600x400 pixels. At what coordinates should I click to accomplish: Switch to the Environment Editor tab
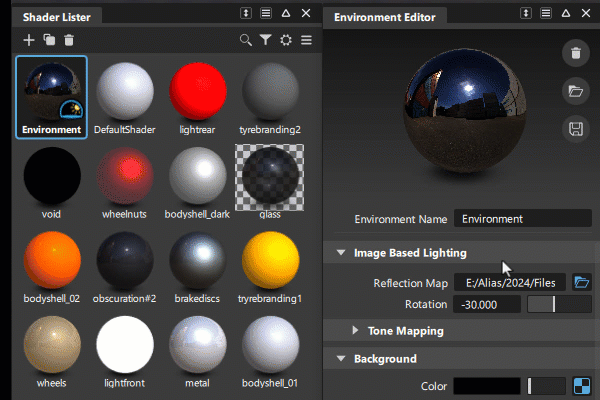(x=385, y=17)
